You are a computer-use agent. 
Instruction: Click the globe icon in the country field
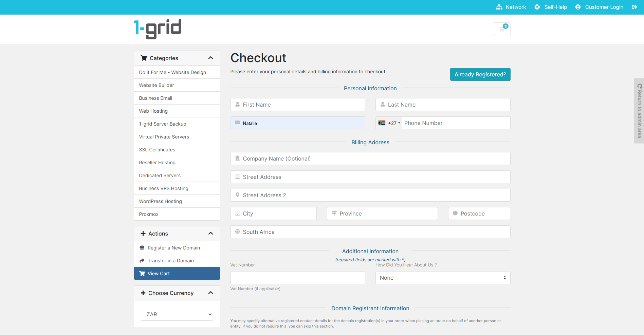(237, 231)
